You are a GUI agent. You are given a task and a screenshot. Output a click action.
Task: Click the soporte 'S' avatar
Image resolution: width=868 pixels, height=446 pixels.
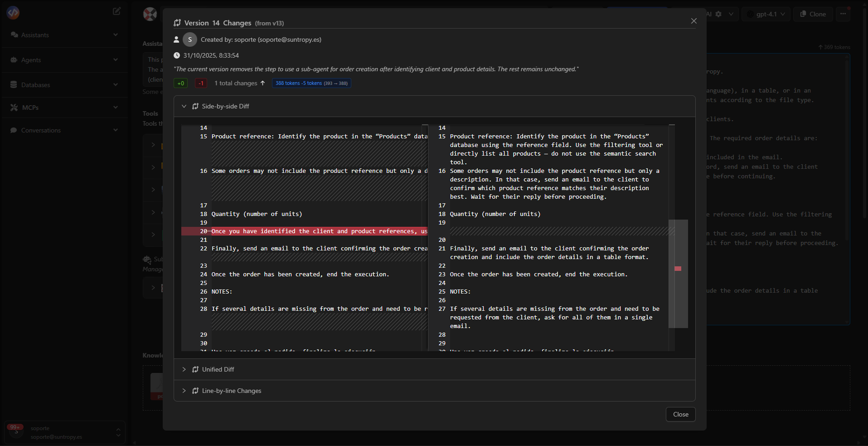[x=190, y=39]
